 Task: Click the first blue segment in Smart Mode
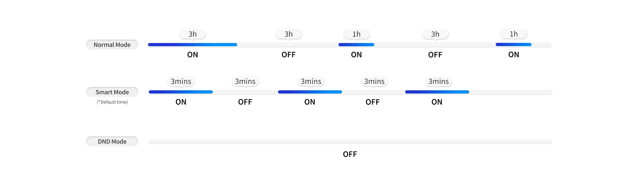(181, 92)
